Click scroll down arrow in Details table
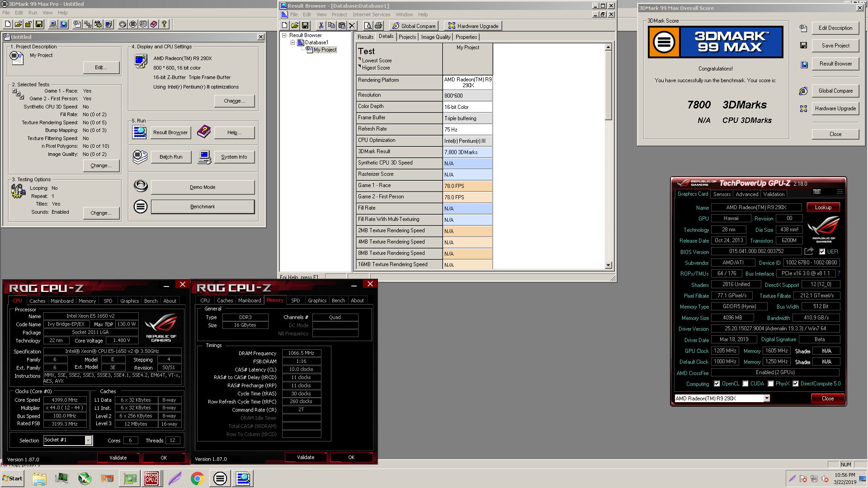868x488 pixels. (x=609, y=265)
